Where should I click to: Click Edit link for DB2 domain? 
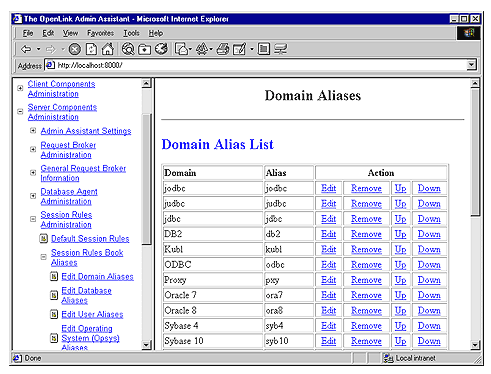point(328,234)
